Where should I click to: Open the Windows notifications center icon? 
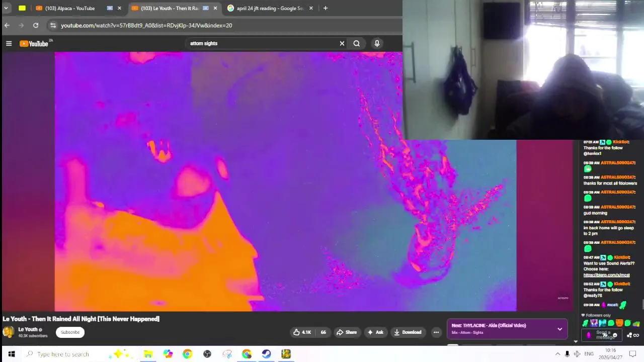(x=633, y=354)
